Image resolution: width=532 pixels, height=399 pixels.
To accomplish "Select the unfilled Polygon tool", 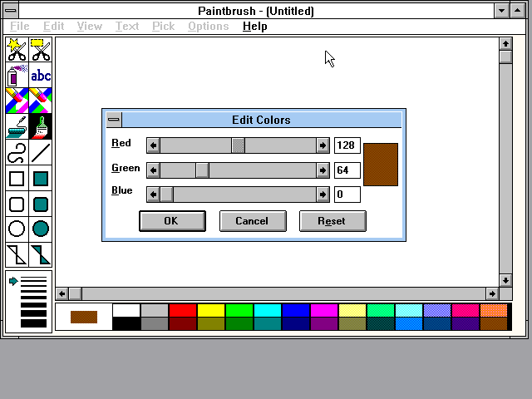I will [x=17, y=254].
